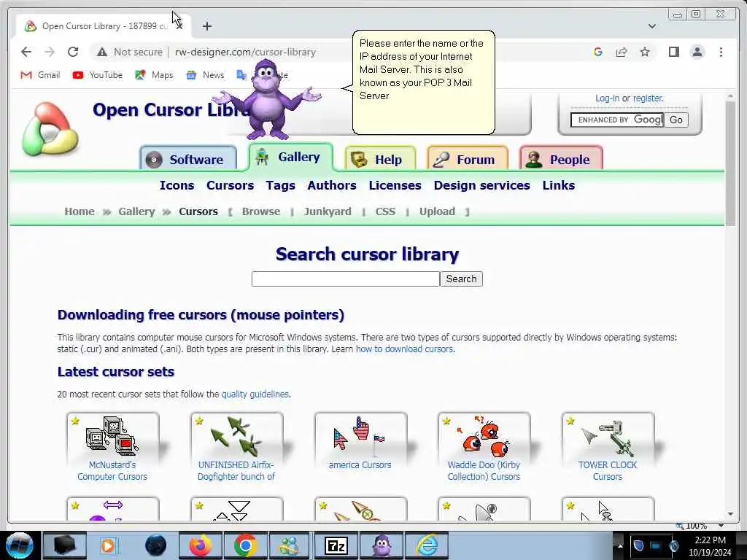Open Chrome three-dot menu
Viewport: 747px width, 560px height.
[x=721, y=52]
